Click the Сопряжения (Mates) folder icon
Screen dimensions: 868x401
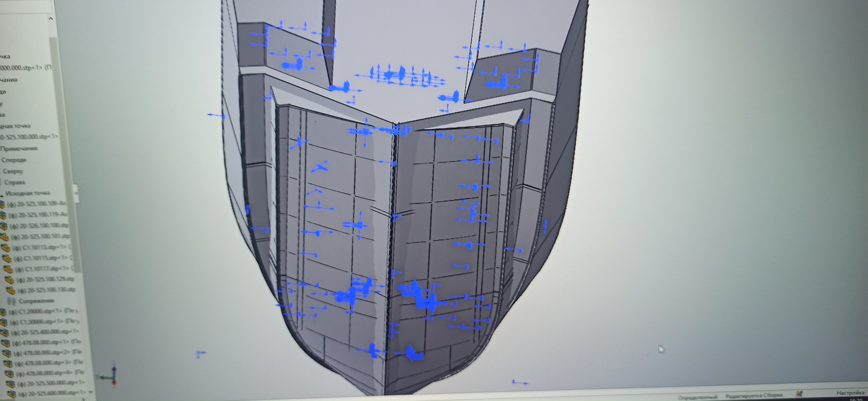[x=11, y=301]
